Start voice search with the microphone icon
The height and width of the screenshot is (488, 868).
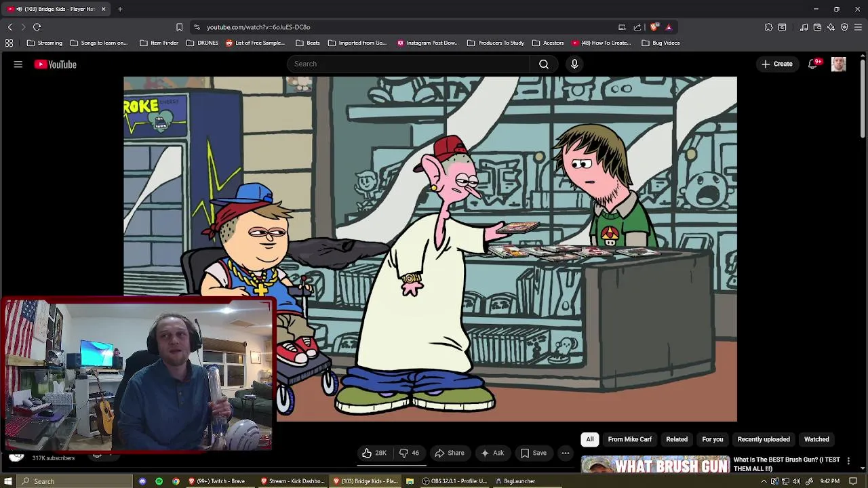(x=574, y=64)
